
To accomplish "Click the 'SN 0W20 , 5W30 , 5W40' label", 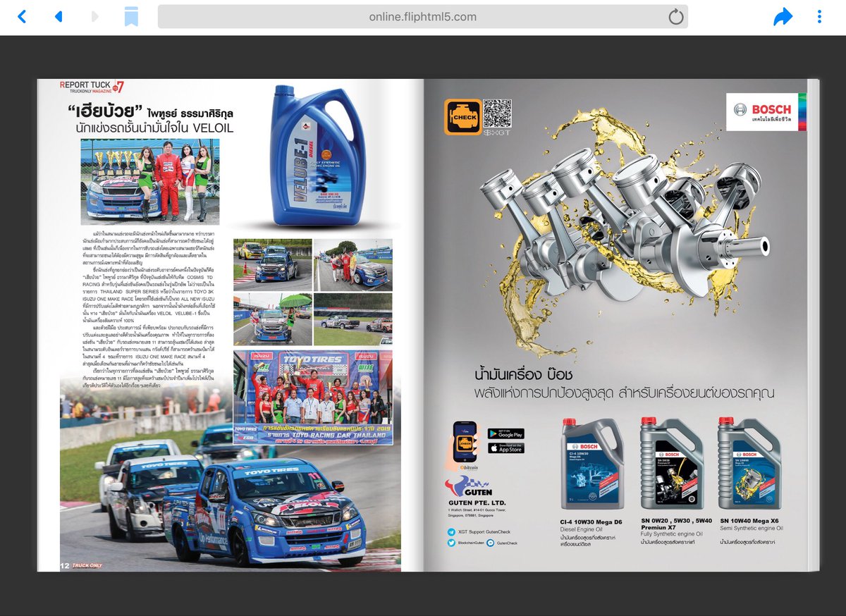I will point(676,521).
